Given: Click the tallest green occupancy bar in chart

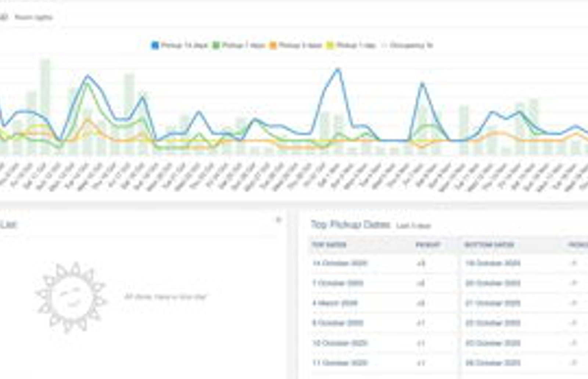Looking at the screenshot, I should pyautogui.click(x=45, y=107).
